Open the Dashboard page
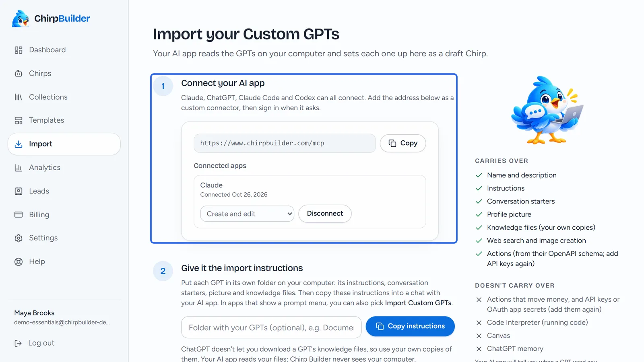This screenshot has height=362, width=644. 64,50
